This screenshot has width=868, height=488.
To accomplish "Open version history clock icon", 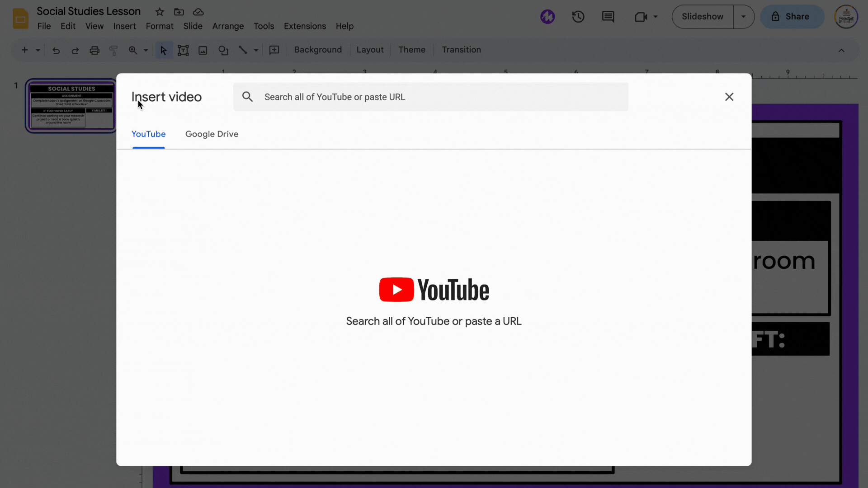I will point(578,17).
